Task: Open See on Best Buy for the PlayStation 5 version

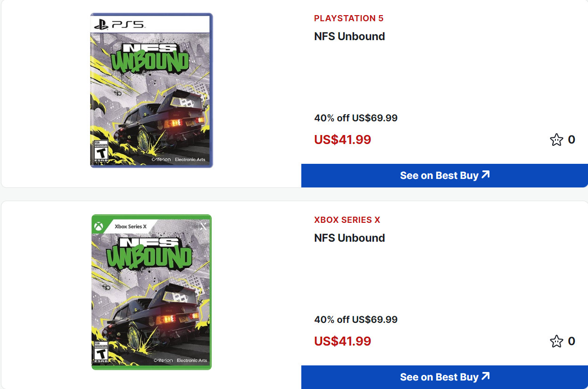Action: click(439, 176)
